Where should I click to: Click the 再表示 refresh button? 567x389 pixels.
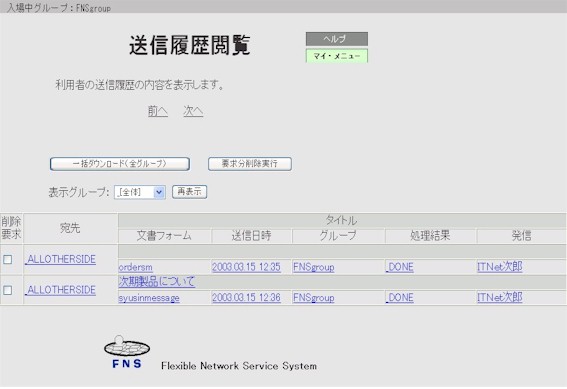tap(189, 192)
